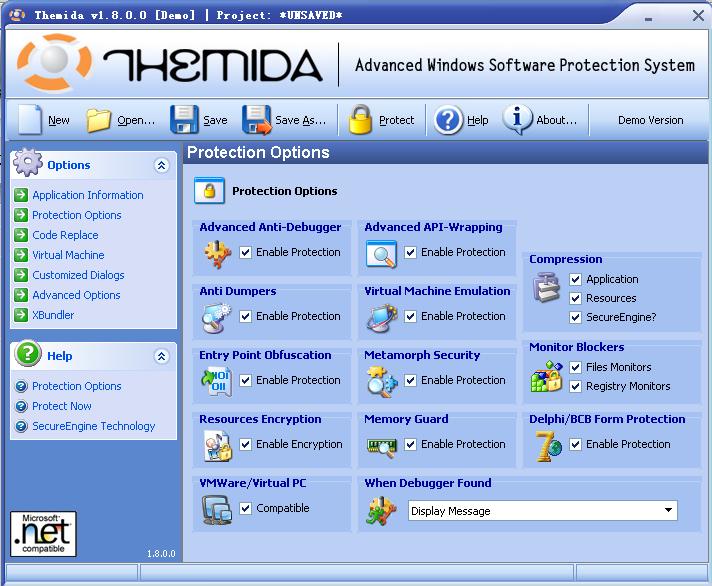This screenshot has height=586, width=712.
Task: Click the VMWare/Virtual PC monitors icon
Action: (217, 510)
